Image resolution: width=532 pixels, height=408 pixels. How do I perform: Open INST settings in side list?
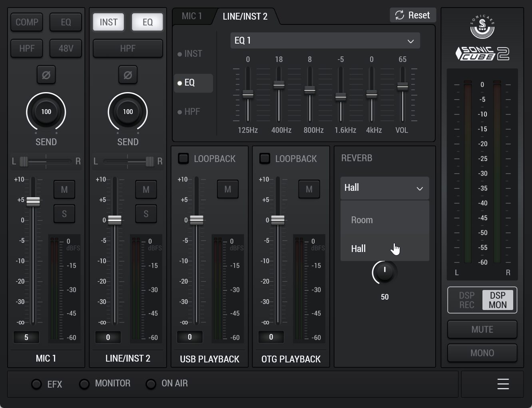click(x=193, y=54)
